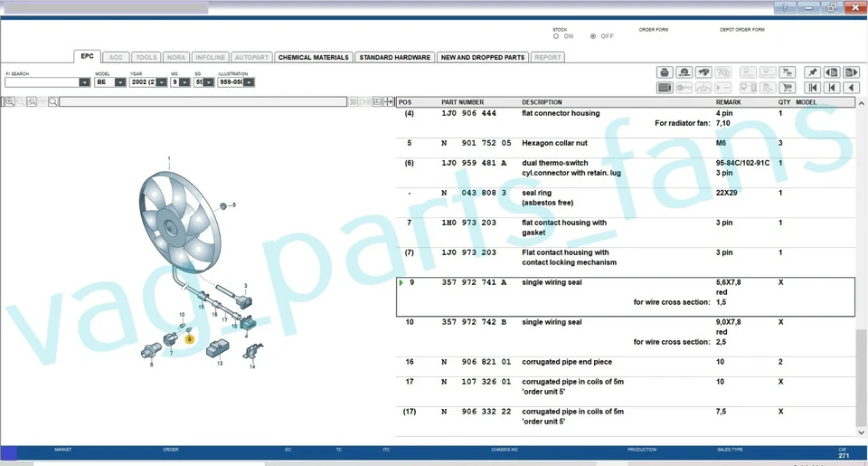Toggle the 3D view button

click(354, 102)
